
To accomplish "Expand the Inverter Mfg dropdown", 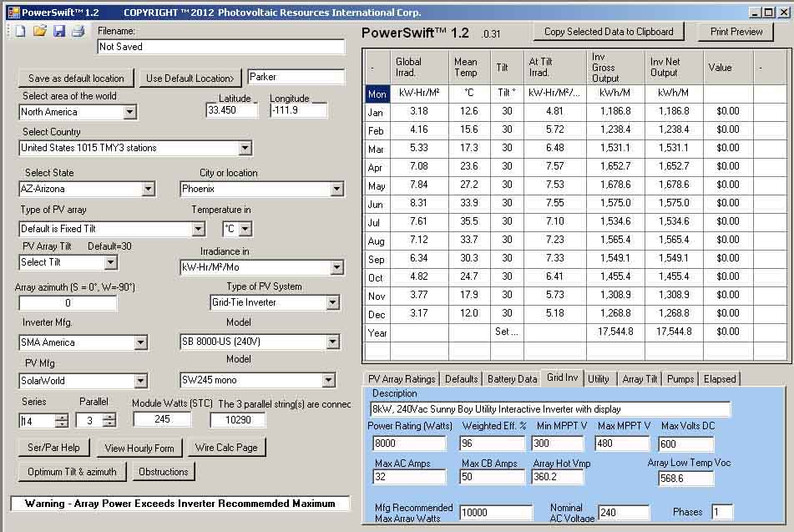I will [x=141, y=342].
